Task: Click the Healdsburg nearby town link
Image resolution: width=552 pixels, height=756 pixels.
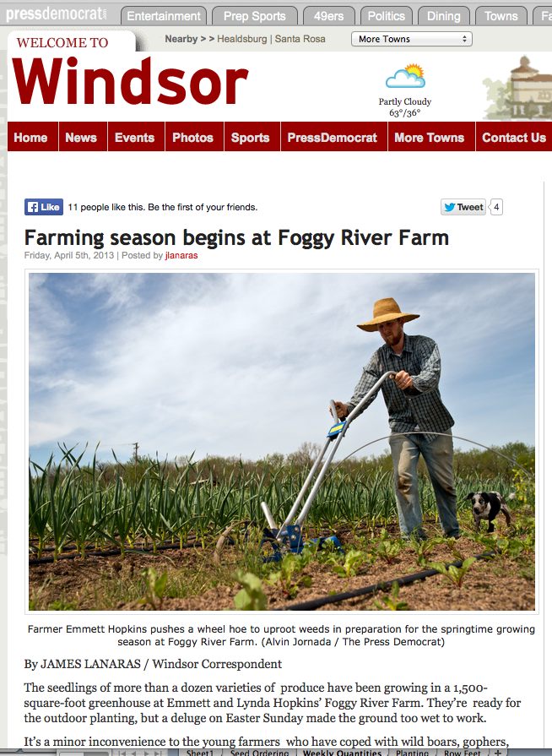Action: 241,39
